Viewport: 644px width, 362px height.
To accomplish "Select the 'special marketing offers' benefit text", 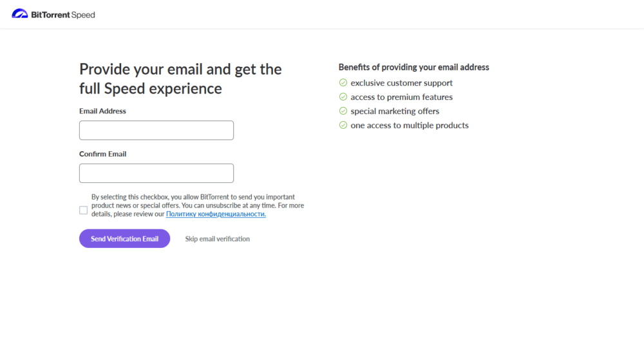I will pos(395,111).
